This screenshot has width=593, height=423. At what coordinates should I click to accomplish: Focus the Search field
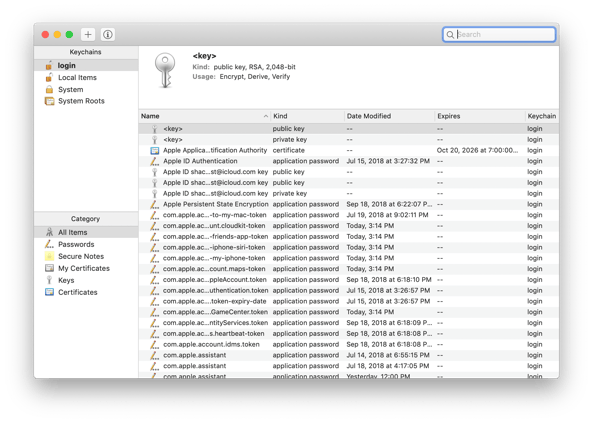[499, 34]
